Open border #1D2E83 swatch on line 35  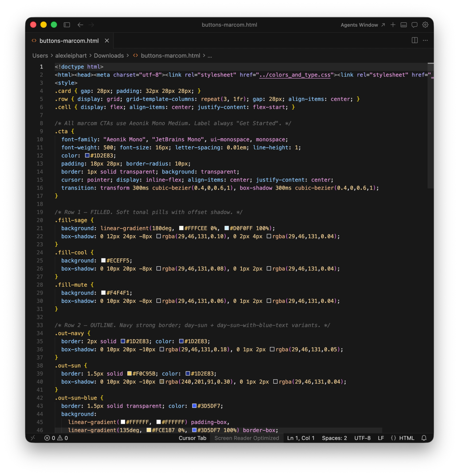tap(123, 341)
